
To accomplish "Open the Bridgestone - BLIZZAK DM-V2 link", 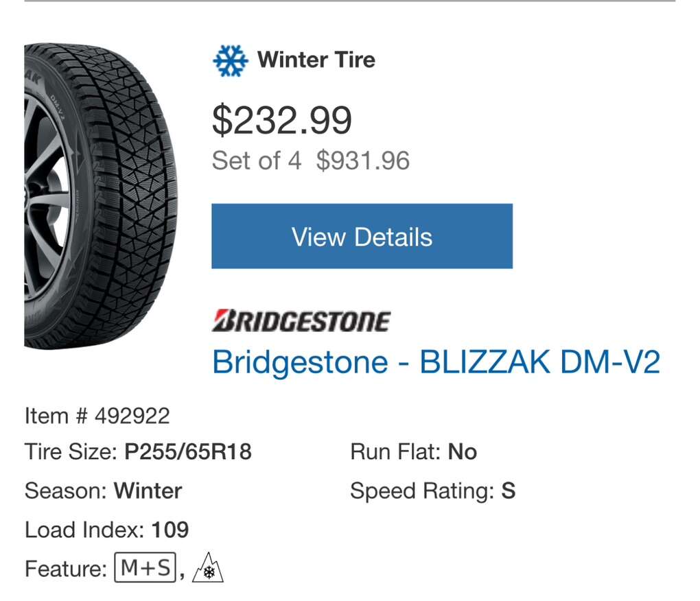I will pos(436,362).
